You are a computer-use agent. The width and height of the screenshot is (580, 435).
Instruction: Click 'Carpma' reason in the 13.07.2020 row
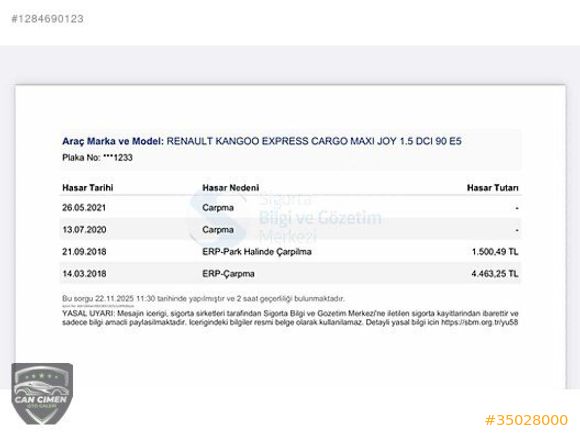218,230
